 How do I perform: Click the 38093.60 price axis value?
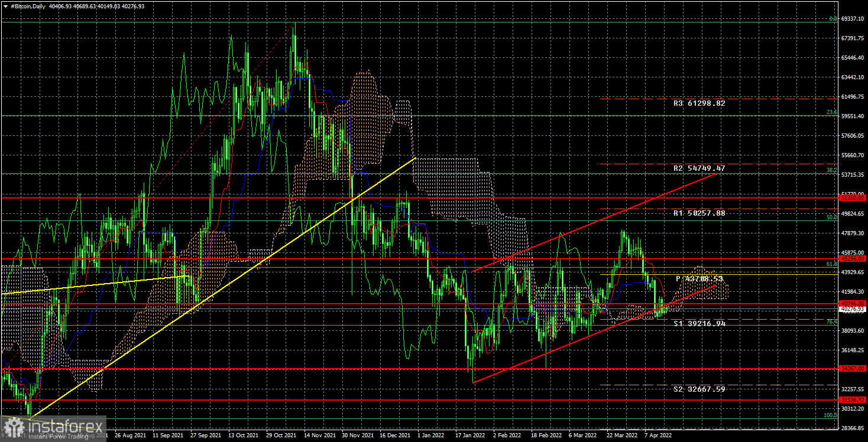(853, 330)
